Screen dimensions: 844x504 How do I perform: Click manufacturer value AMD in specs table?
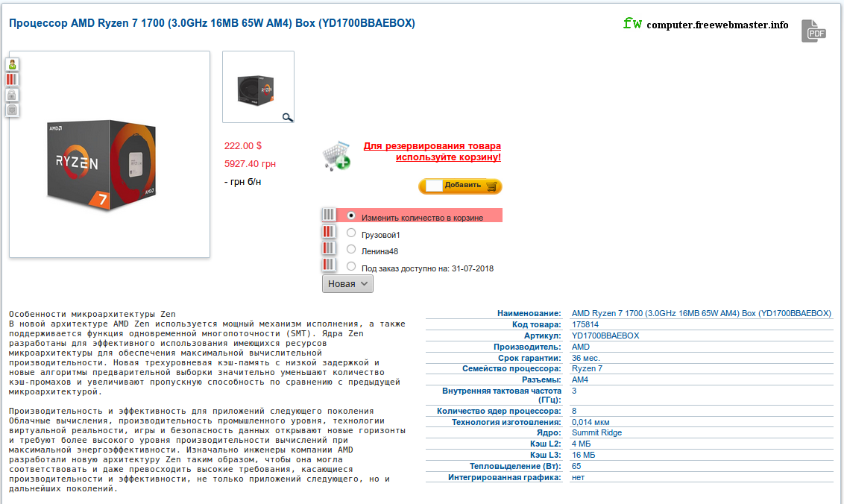(x=581, y=347)
